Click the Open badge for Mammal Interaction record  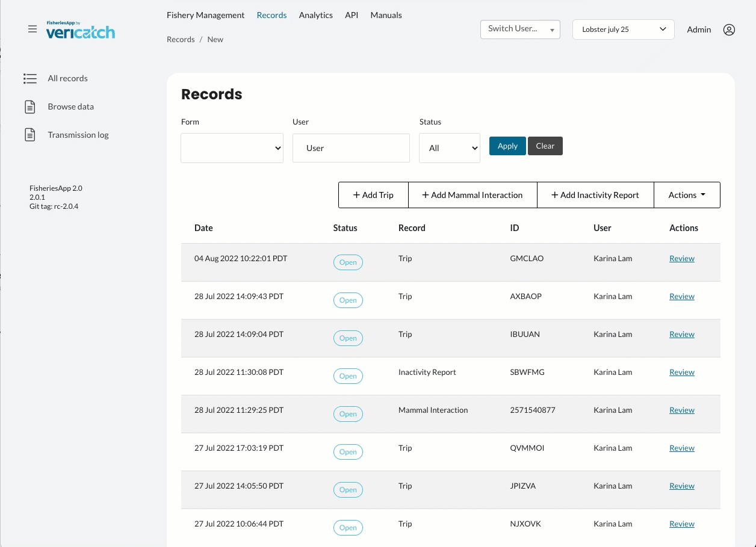point(348,414)
